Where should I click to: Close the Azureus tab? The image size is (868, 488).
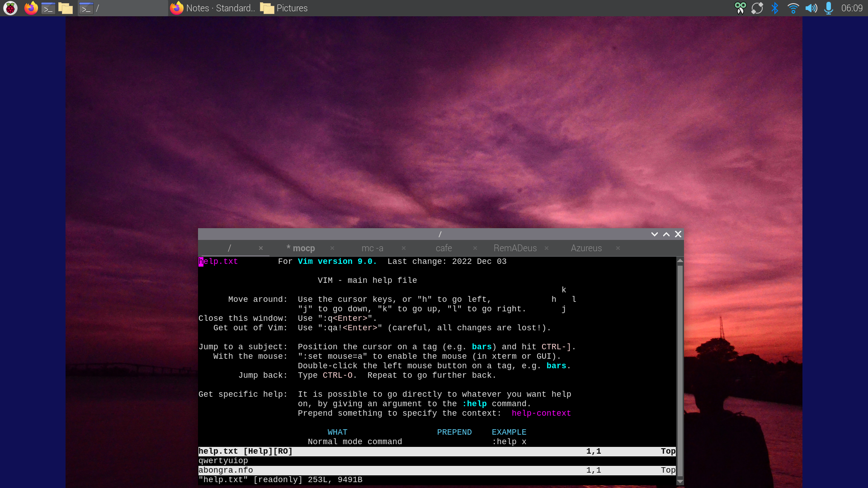[x=618, y=248]
